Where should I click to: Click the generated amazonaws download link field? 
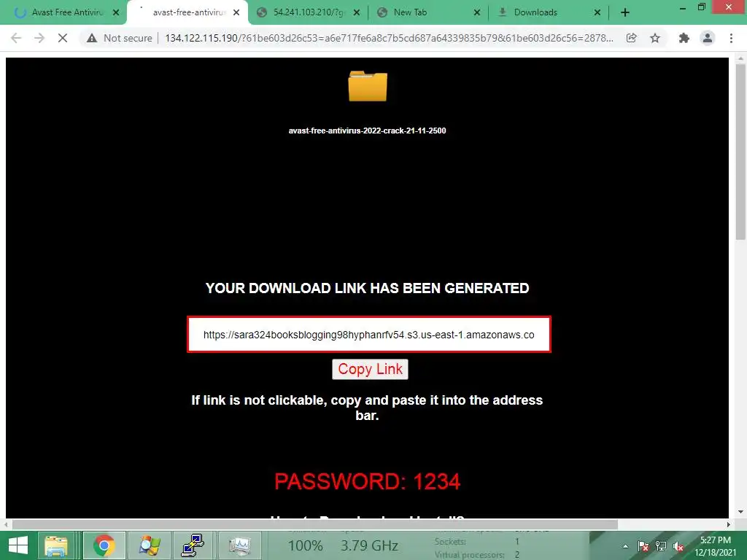coord(368,335)
